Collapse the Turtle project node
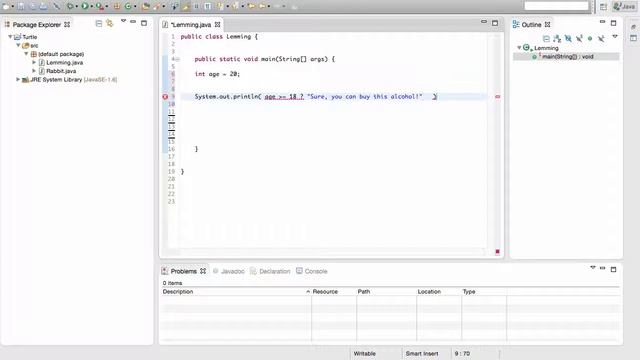640x360 pixels. [x=10, y=37]
